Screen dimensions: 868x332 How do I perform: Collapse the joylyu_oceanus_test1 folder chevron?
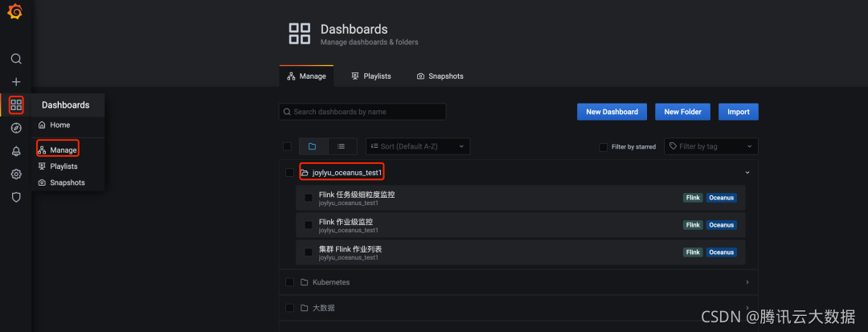(x=747, y=173)
